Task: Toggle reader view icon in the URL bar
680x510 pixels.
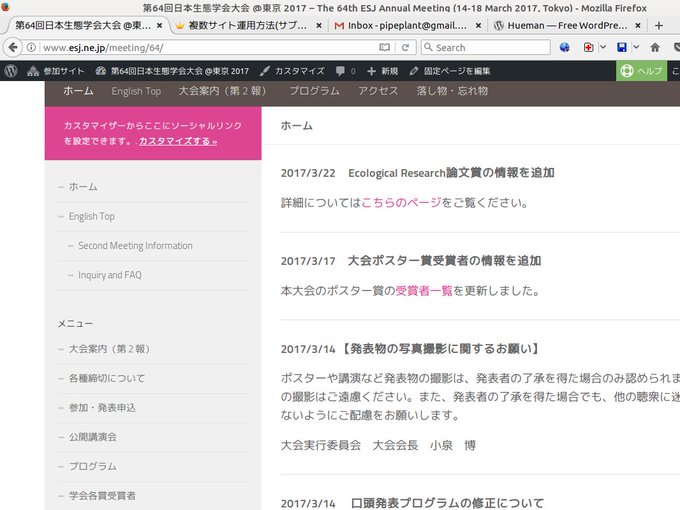Action: (x=384, y=47)
